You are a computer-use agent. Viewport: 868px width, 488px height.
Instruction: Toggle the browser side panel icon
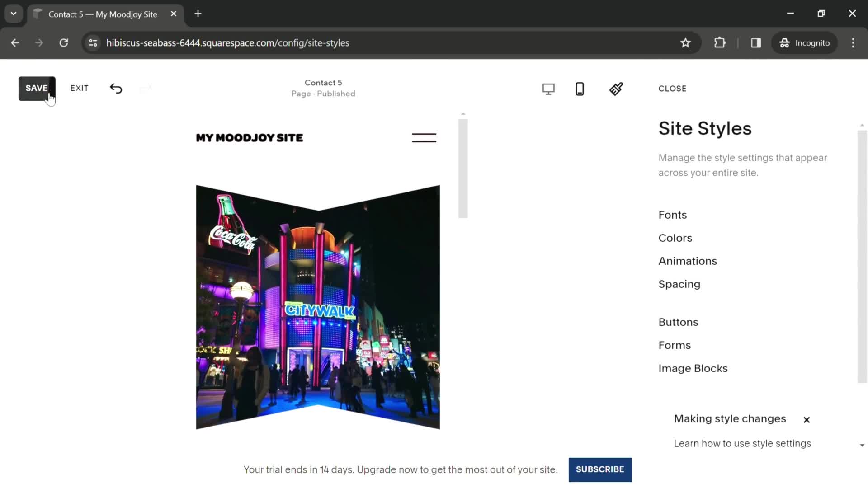point(756,43)
